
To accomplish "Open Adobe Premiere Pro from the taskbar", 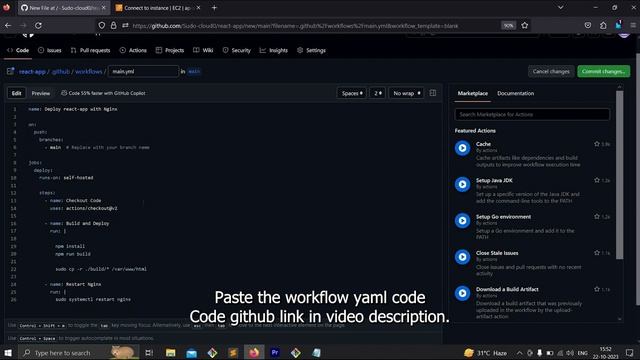I will click(x=275, y=353).
